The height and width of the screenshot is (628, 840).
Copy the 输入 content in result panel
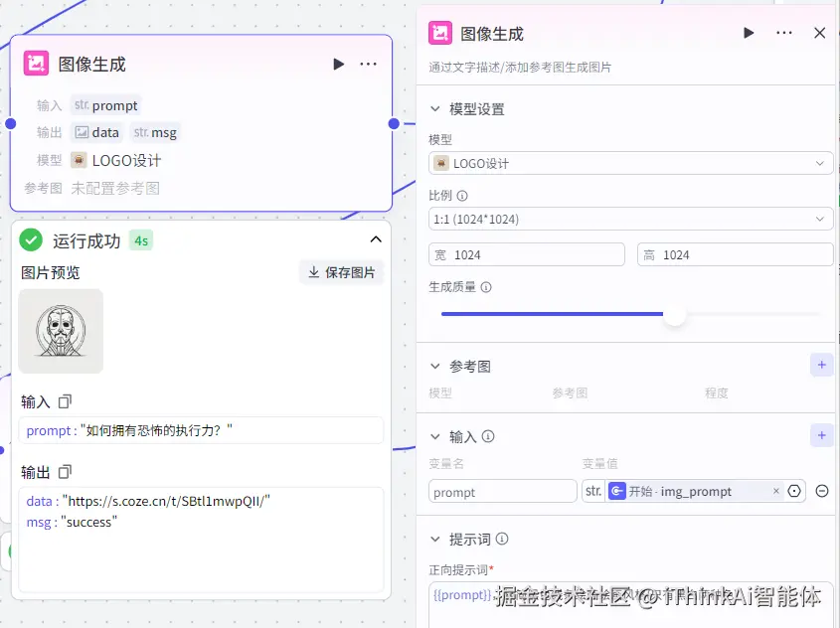pyautogui.click(x=65, y=401)
